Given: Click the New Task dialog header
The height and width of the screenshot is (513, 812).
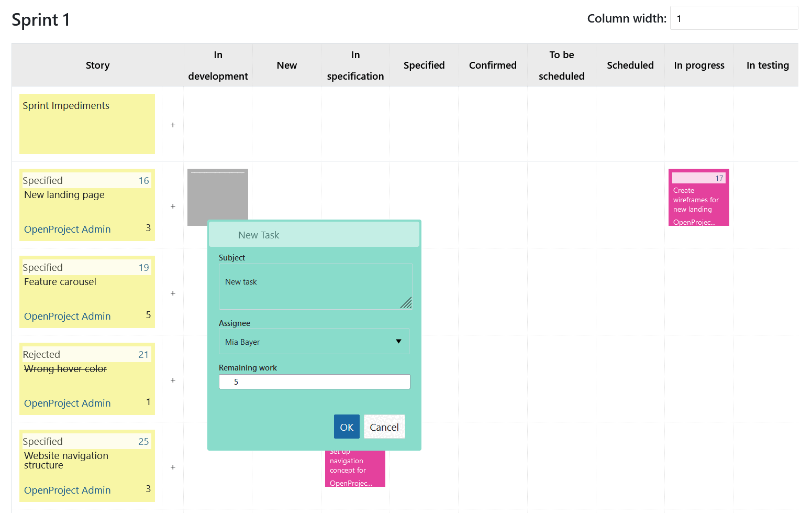Looking at the screenshot, I should (x=314, y=234).
